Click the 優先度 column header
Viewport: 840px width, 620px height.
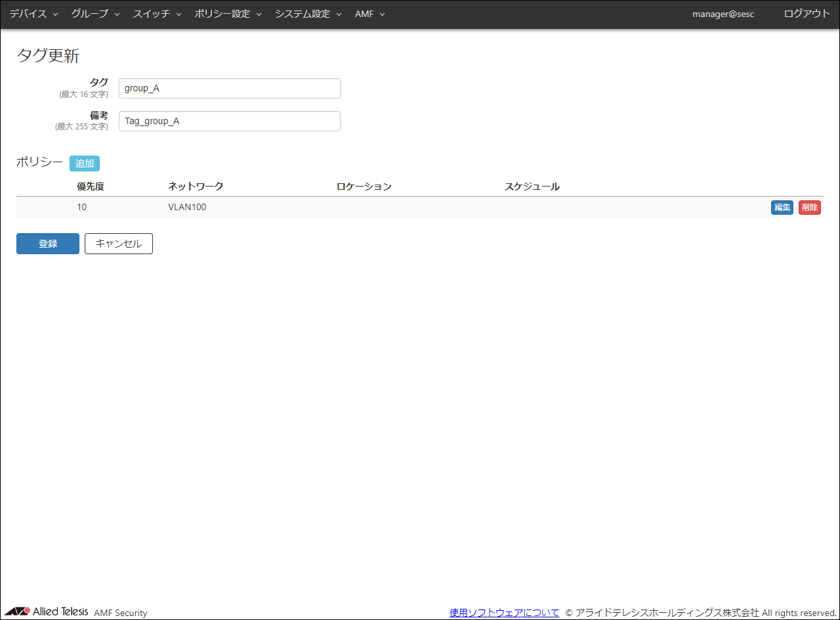click(x=91, y=187)
